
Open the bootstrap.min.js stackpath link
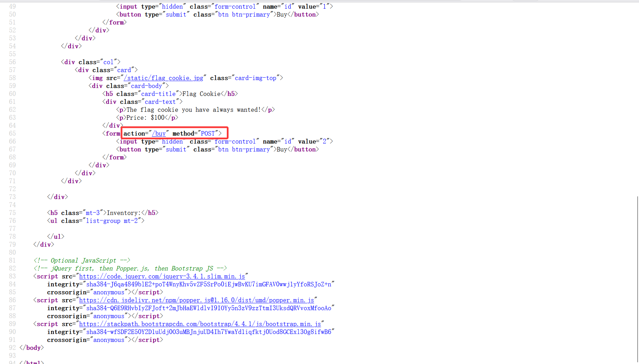pos(200,324)
